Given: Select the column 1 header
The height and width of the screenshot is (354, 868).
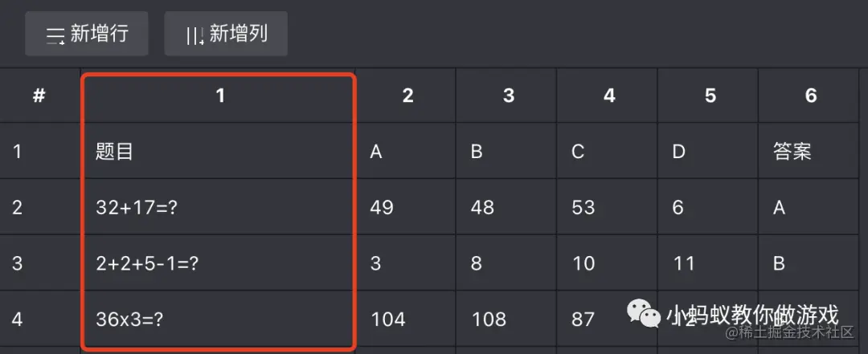Looking at the screenshot, I should click(x=219, y=96).
